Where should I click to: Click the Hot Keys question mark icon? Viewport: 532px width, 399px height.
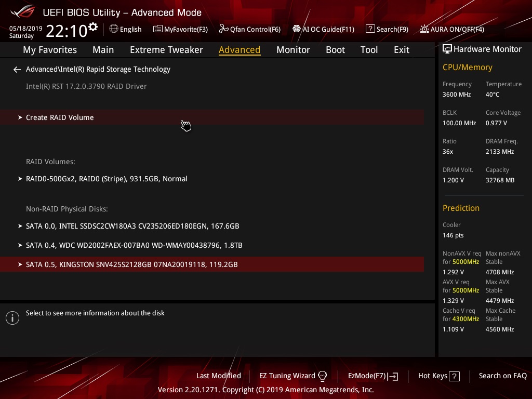click(454, 376)
